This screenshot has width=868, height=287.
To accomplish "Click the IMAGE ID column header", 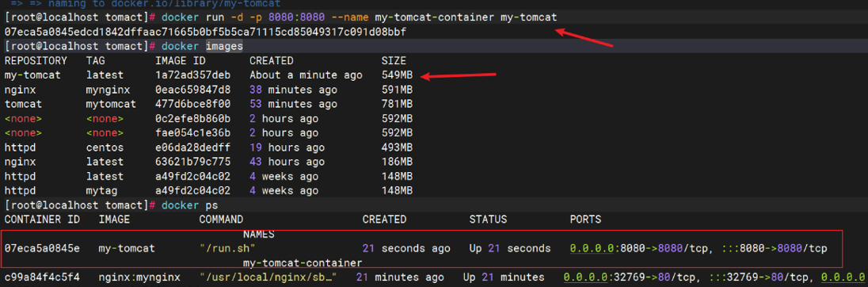I will (x=181, y=61).
